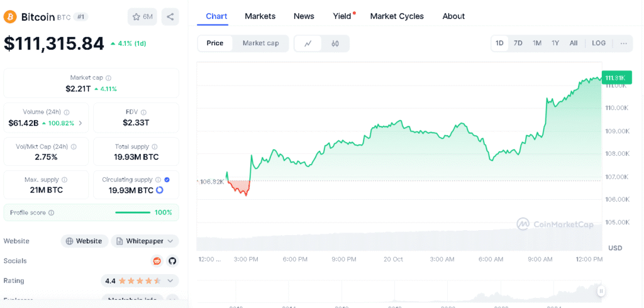
Task: Expand the Volume (24h) chevron arrow
Action: [80, 123]
